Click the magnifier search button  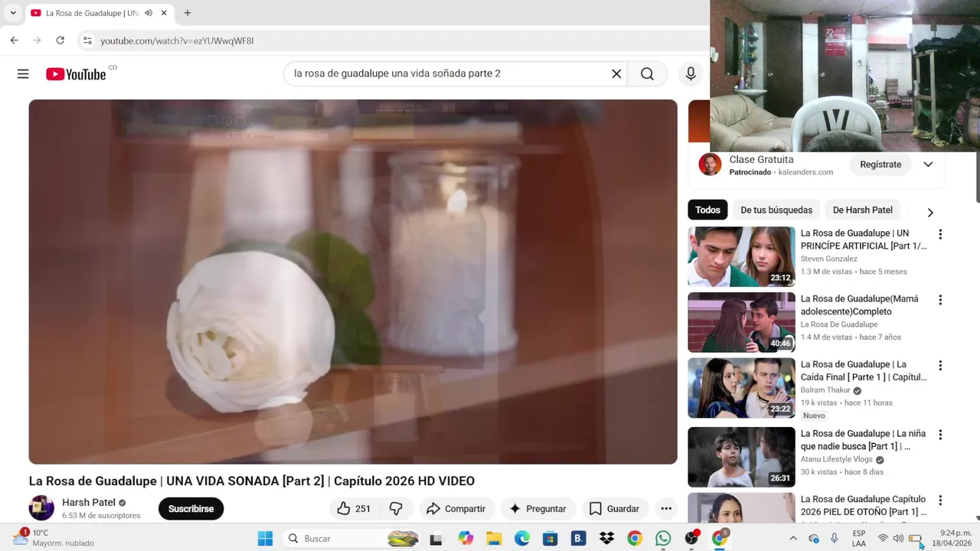click(x=647, y=73)
